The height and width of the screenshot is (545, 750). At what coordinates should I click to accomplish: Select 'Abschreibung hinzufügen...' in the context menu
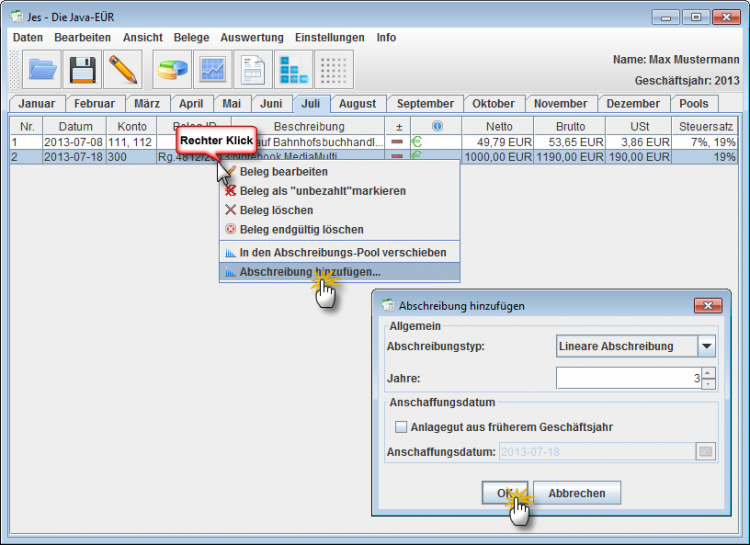click(309, 272)
